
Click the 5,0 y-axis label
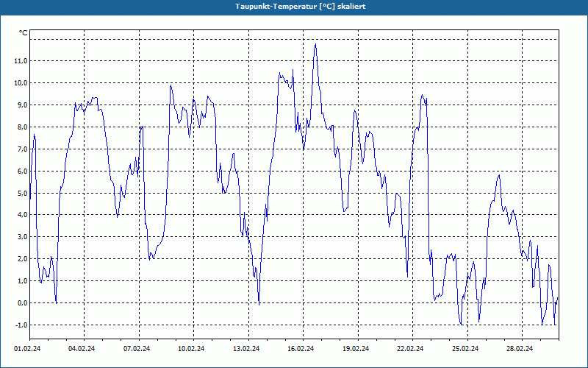22,193
